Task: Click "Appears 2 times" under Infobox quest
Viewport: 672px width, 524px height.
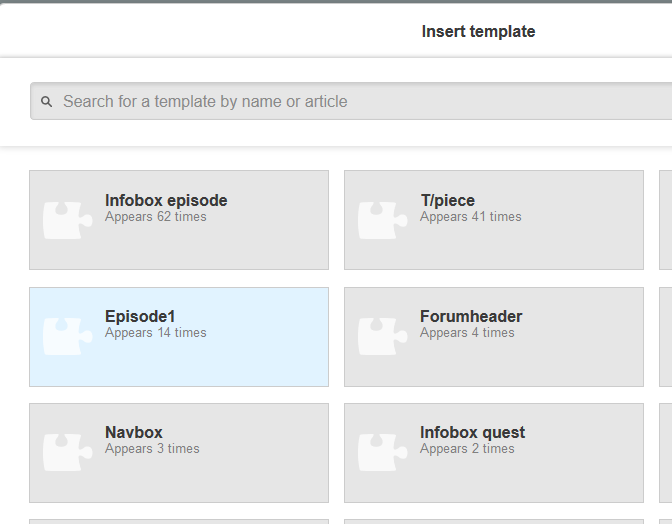Action: (467, 449)
